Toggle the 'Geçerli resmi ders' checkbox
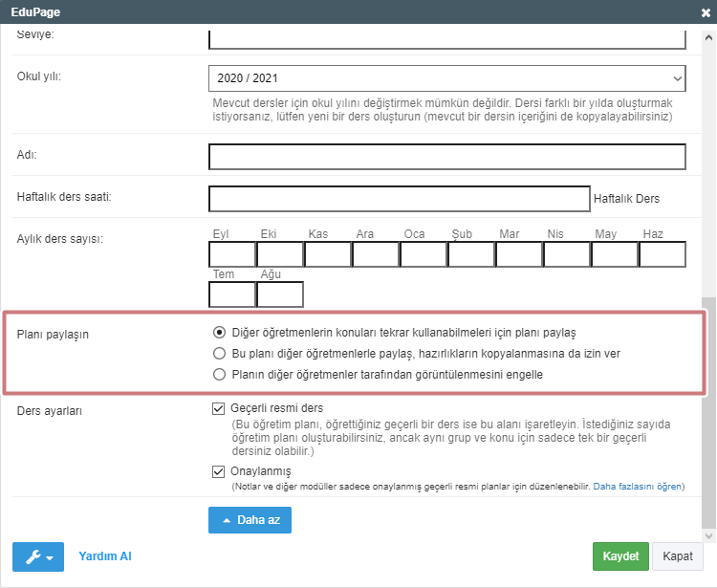This screenshot has height=588, width=717. [x=219, y=407]
